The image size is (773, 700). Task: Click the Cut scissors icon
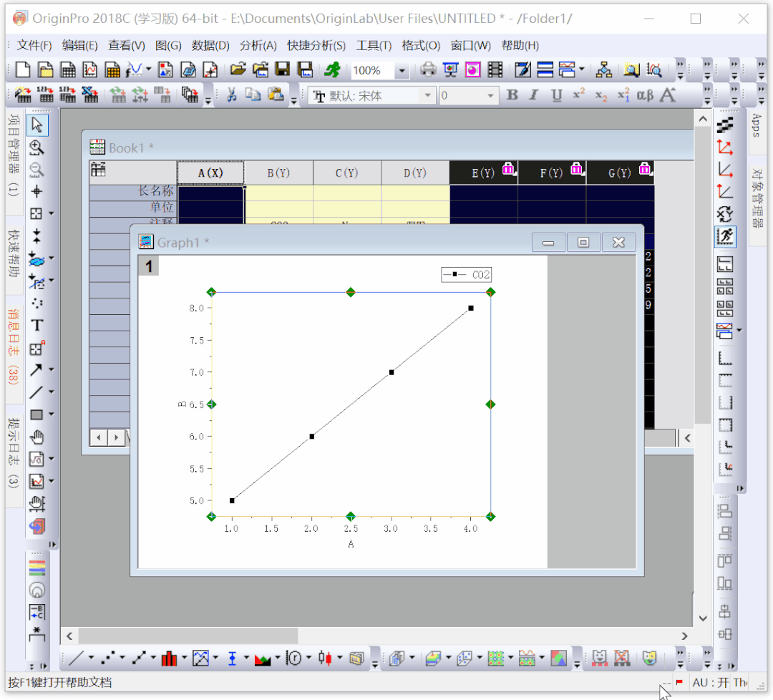point(231,94)
